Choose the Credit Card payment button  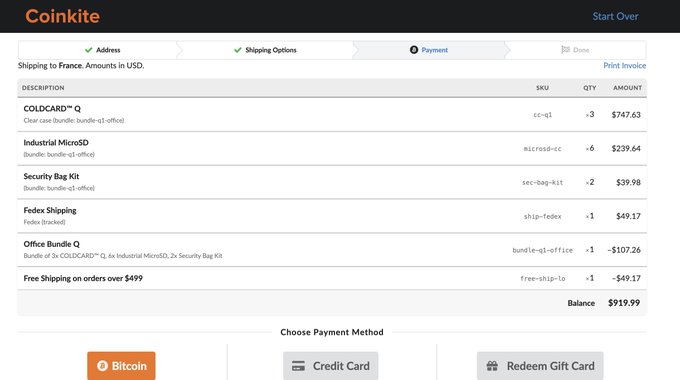tap(330, 366)
